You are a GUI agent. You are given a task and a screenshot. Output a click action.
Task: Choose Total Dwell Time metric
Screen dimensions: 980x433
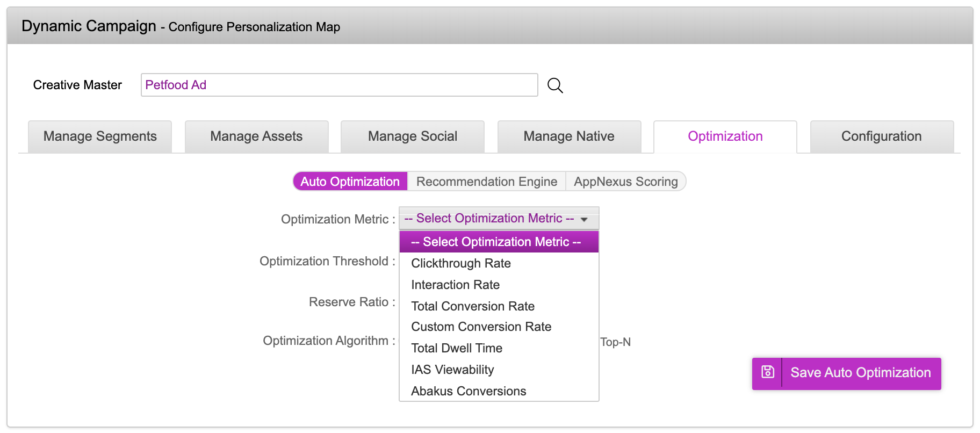(x=457, y=348)
